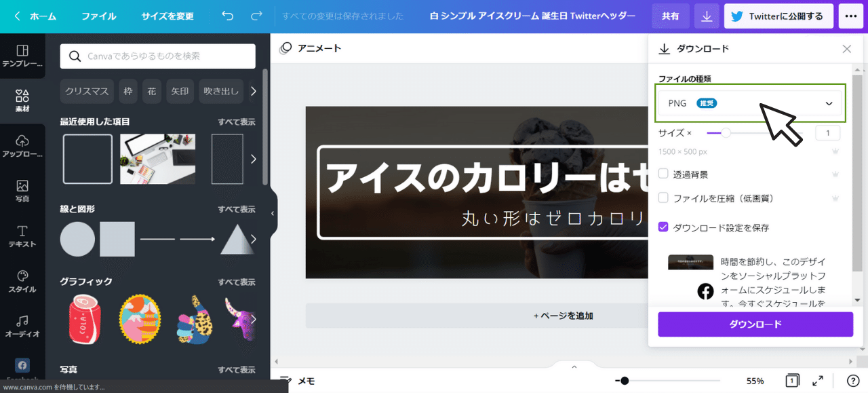Enter fullscreen presentation mode
Screen dimensions: 868x393
pyautogui.click(x=818, y=381)
